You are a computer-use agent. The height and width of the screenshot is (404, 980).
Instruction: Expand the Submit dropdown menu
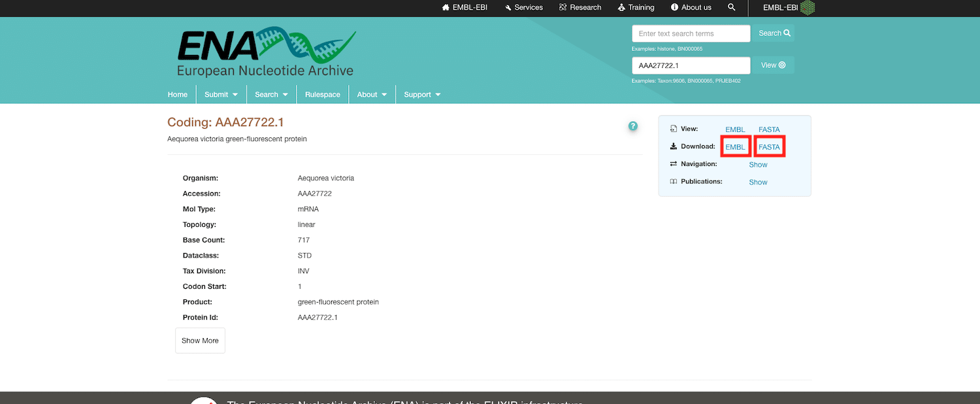pyautogui.click(x=221, y=95)
